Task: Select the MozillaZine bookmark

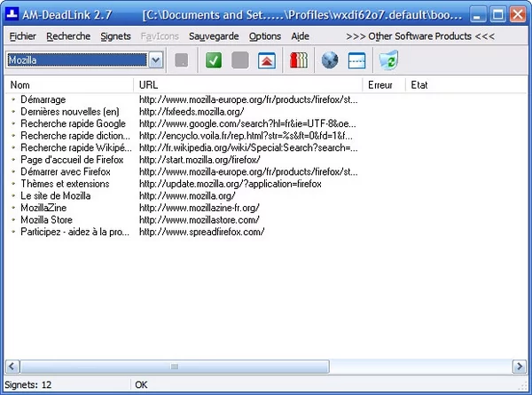Action: [43, 208]
